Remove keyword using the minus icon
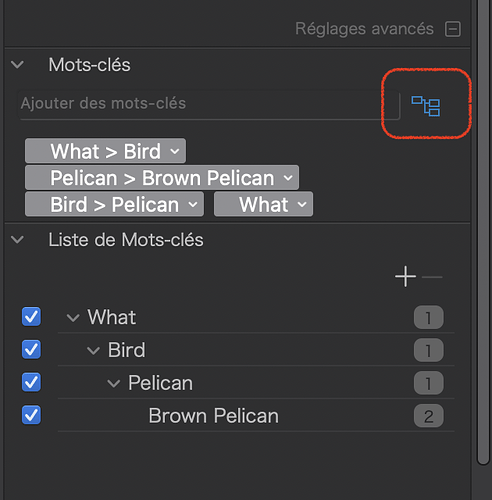The image size is (492, 500). point(432,277)
